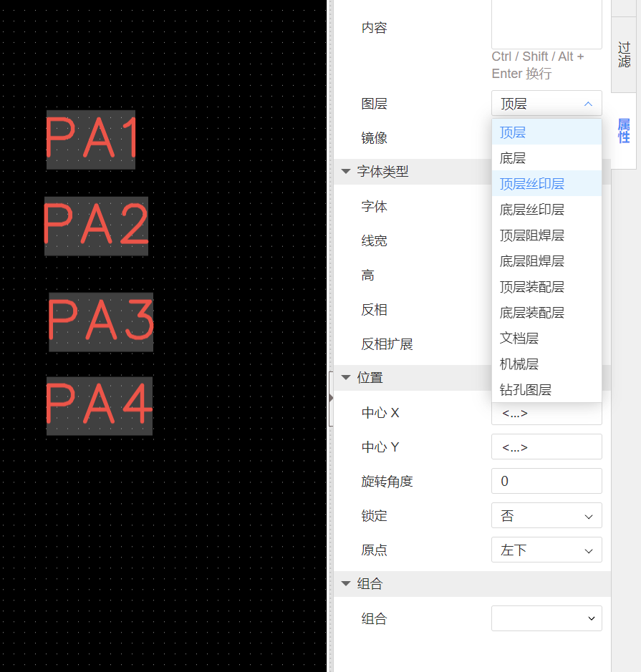Click the 字体 property label
This screenshot has height=672, width=641.
(x=375, y=207)
